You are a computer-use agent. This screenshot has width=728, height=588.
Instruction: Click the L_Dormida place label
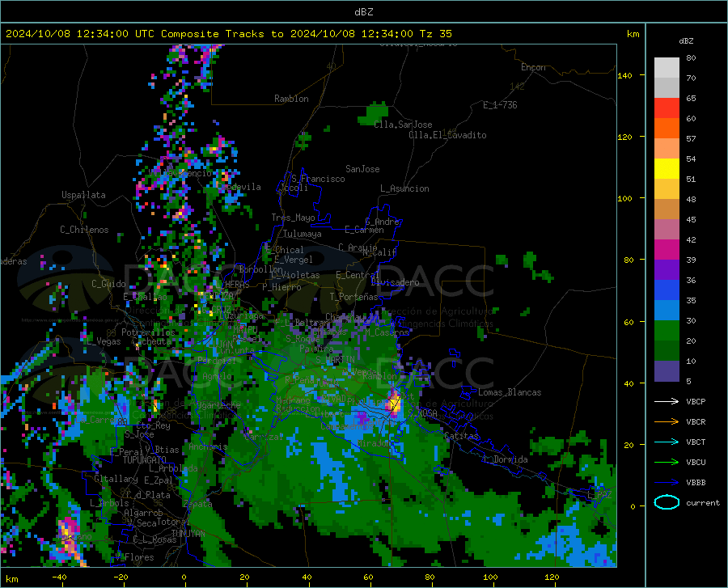tap(506, 459)
